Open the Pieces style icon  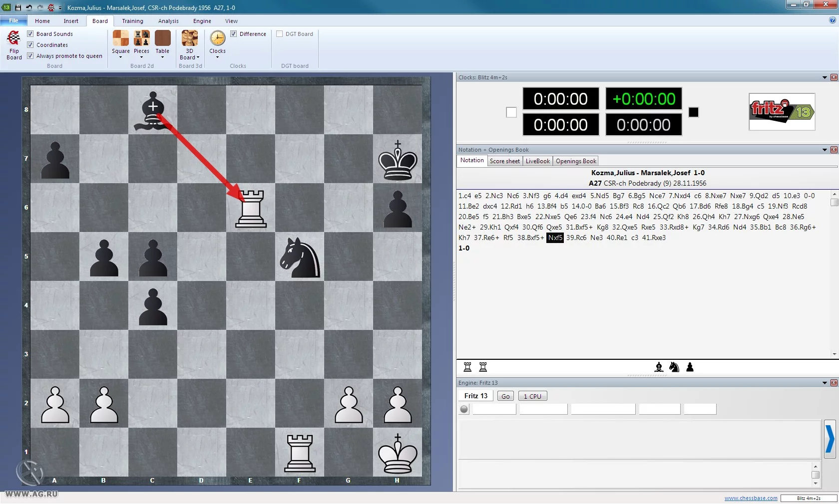coord(142,38)
